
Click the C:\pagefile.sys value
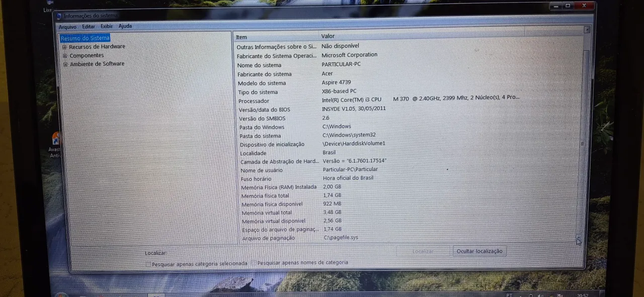[x=341, y=238]
